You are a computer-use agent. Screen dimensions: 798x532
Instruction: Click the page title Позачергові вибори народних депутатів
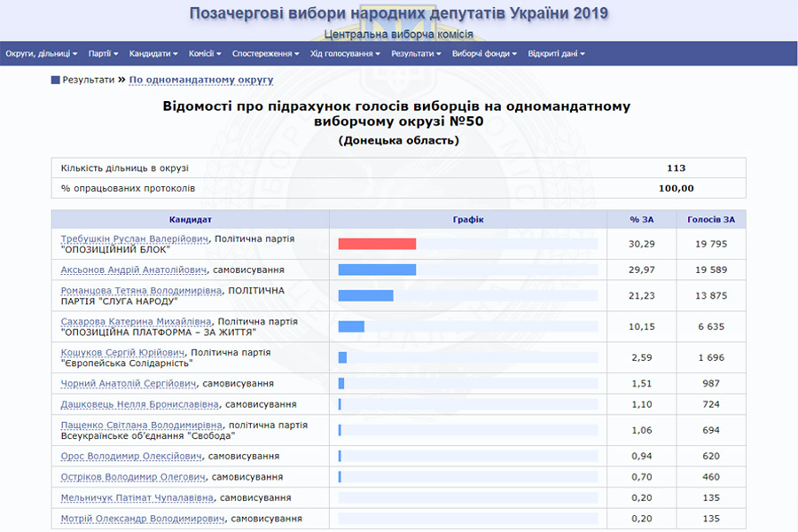click(x=398, y=13)
